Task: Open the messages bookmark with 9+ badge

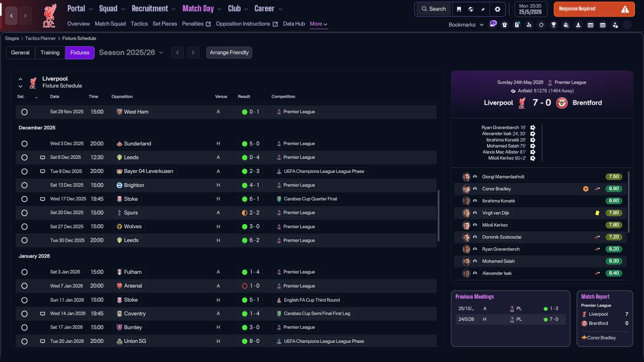Action: (x=493, y=24)
